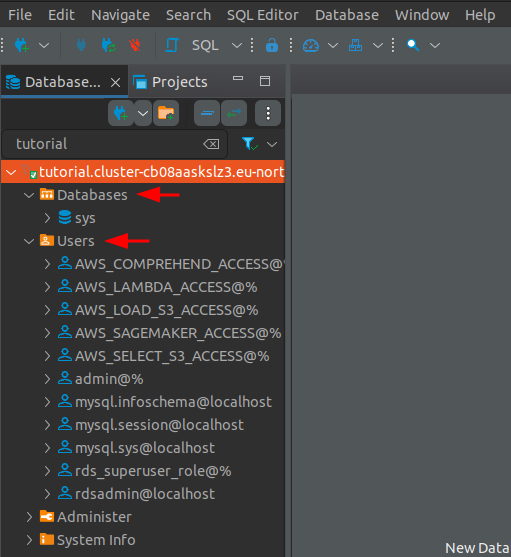Expand the dropdown next to tools boxes icon

pyautogui.click(x=378, y=45)
